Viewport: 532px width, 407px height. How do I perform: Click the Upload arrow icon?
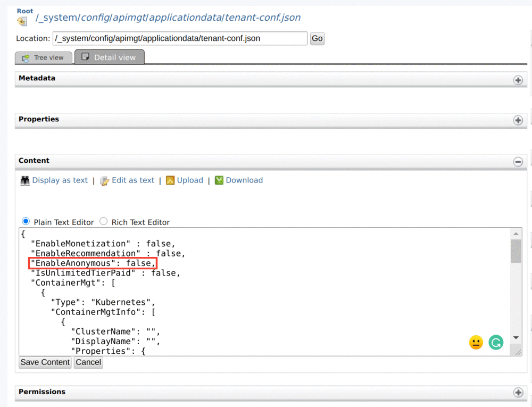coord(170,180)
